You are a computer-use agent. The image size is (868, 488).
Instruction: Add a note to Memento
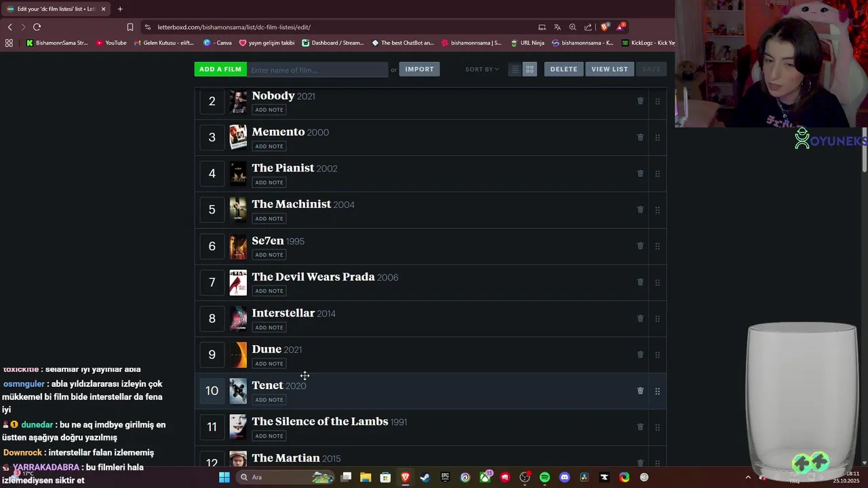coord(269,146)
